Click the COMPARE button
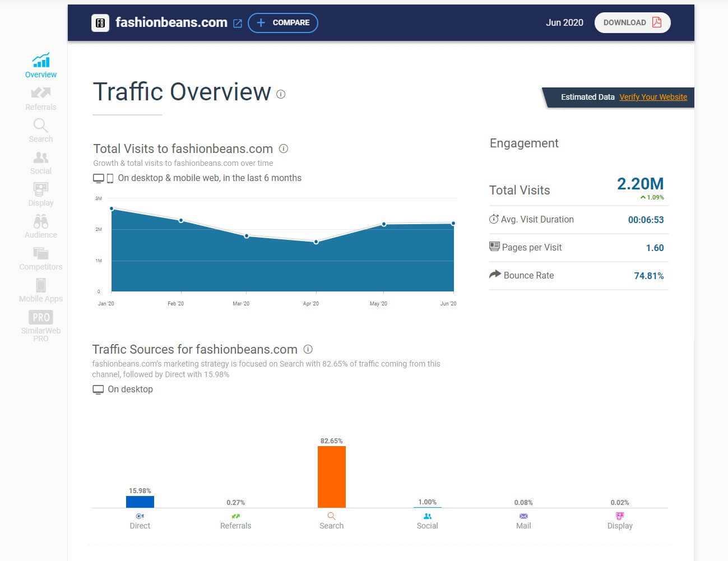The image size is (728, 561). pos(283,23)
